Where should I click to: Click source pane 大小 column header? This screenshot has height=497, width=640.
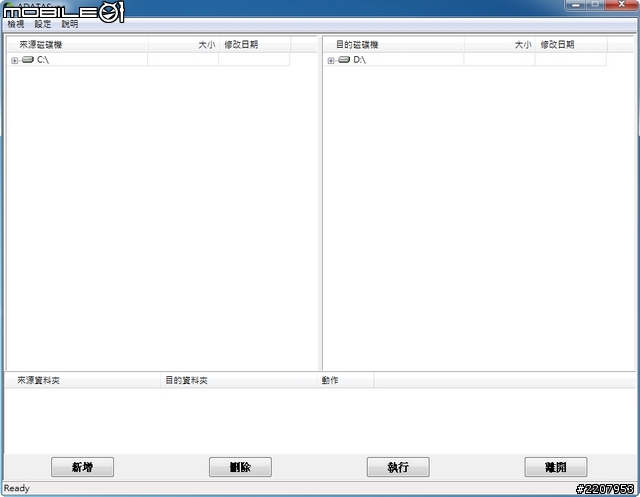click(x=184, y=44)
